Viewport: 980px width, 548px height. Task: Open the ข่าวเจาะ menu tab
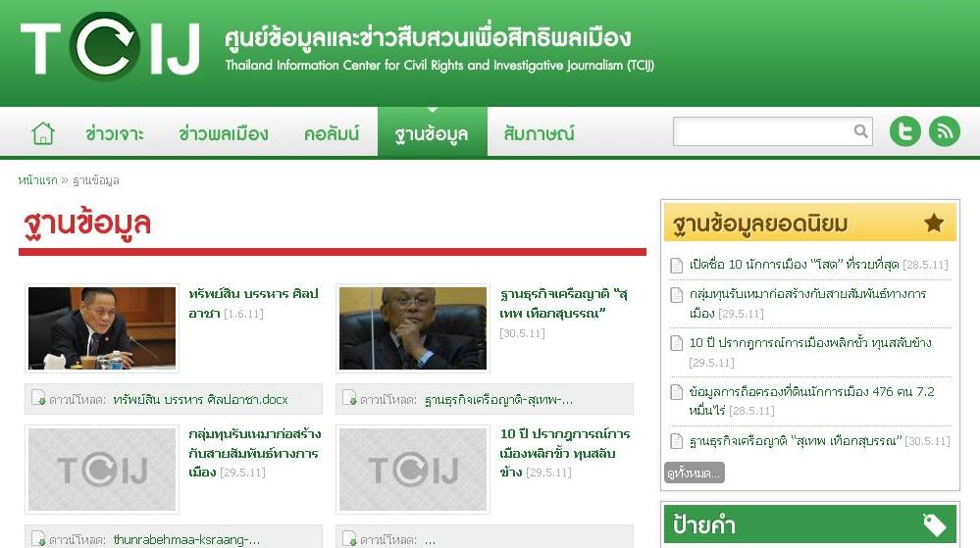[x=114, y=133]
